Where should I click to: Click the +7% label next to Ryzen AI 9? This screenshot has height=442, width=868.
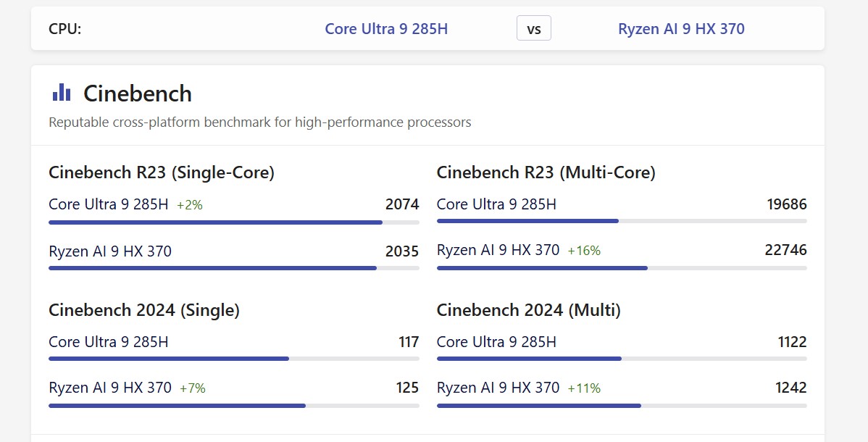click(x=191, y=388)
